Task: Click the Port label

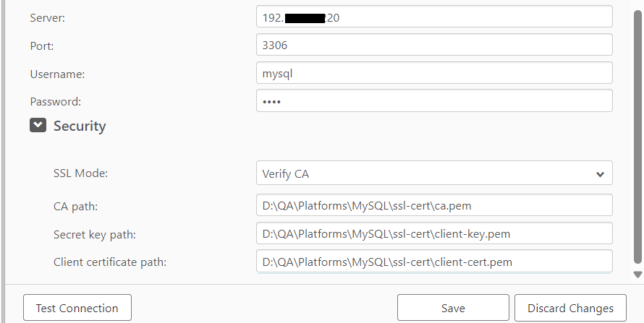Action: pos(42,46)
